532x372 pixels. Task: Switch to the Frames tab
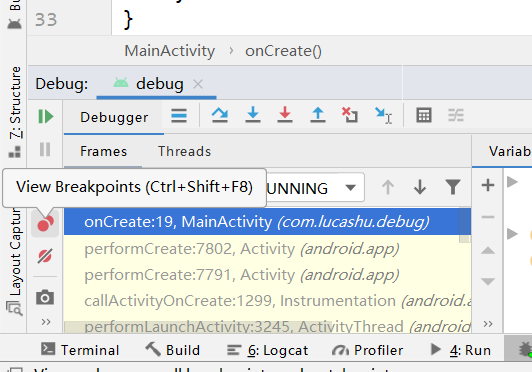click(x=103, y=151)
